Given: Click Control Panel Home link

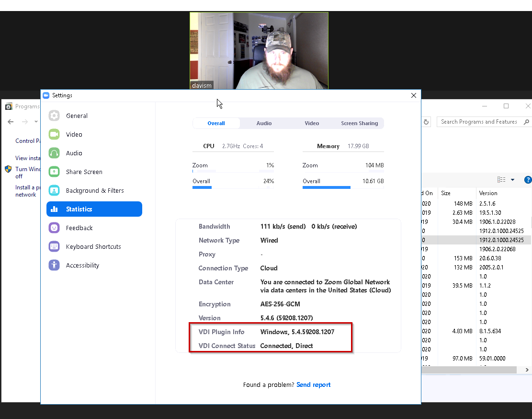Looking at the screenshot, I should [28, 141].
